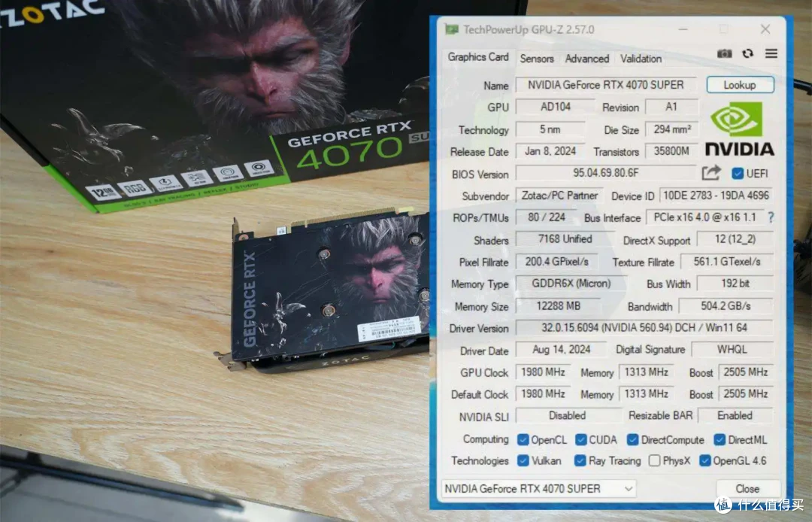Click the NVIDIA logo
Screen dimensions: 812x522
click(x=739, y=129)
